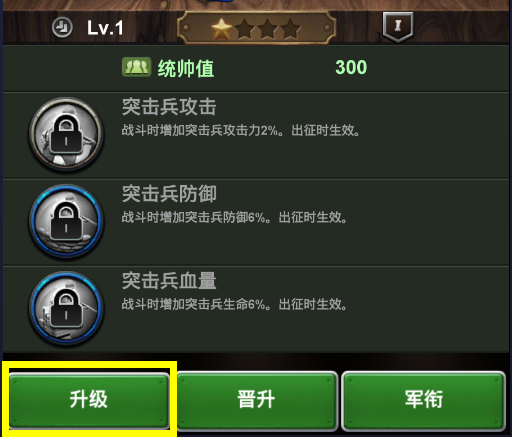Tap the 军衔 rank button
This screenshot has height=437, width=512.
coord(424,400)
